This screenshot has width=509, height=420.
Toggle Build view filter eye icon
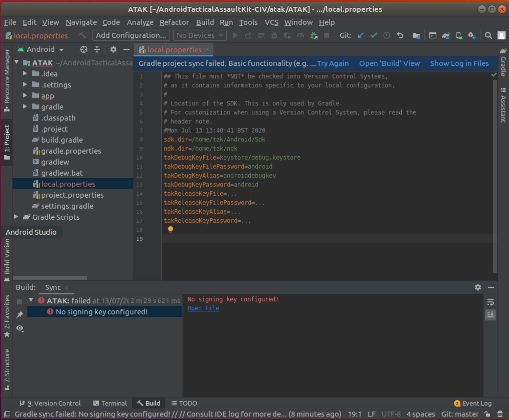[20, 328]
